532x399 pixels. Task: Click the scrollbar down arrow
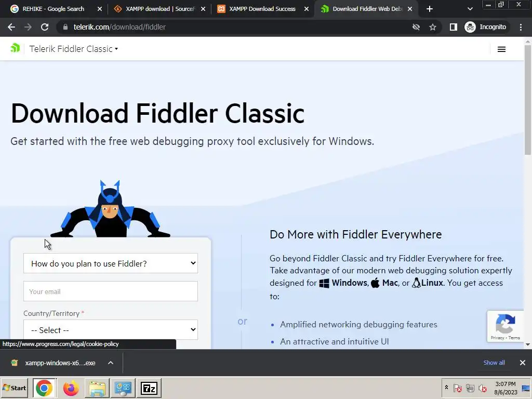[x=528, y=344]
